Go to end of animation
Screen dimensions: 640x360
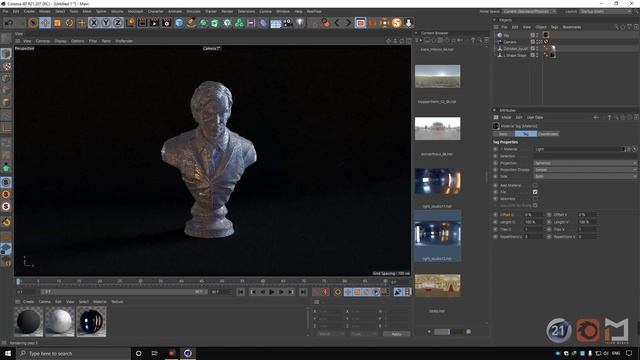coord(303,292)
